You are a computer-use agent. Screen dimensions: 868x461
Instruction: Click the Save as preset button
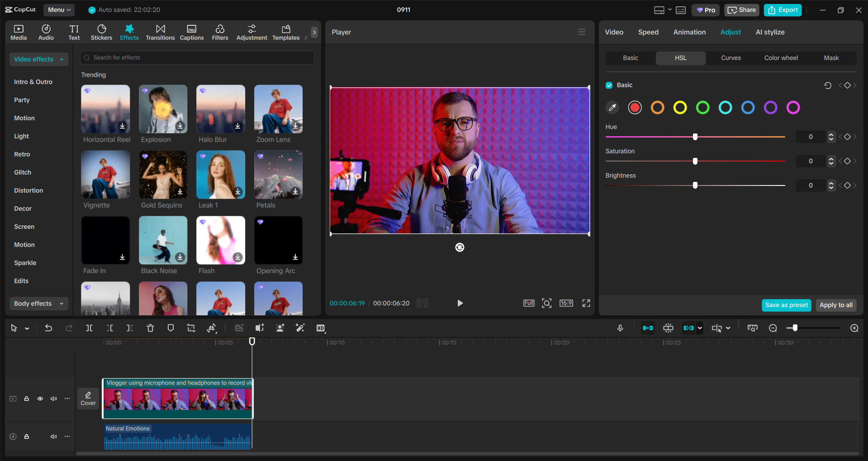[x=786, y=305]
